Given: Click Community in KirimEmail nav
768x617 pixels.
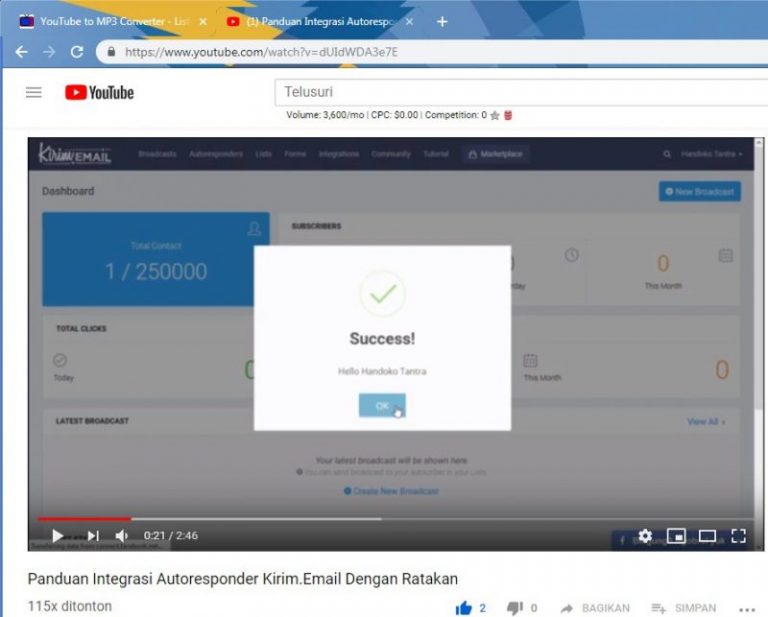Looking at the screenshot, I should (x=391, y=154).
